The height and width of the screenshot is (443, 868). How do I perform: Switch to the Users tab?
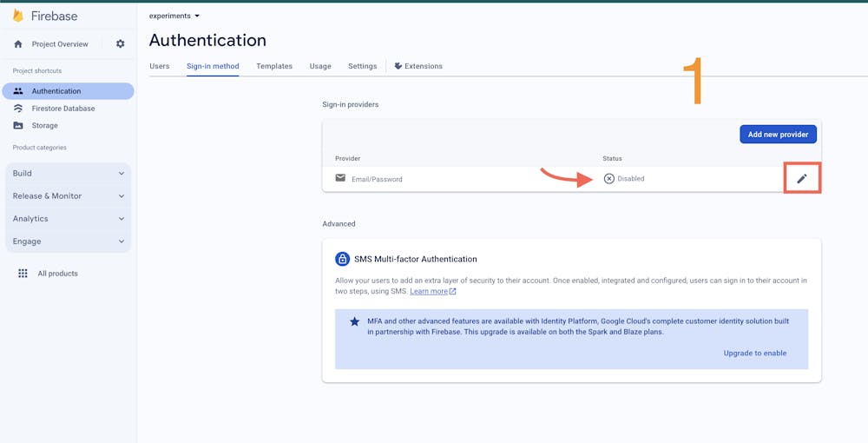(x=160, y=66)
